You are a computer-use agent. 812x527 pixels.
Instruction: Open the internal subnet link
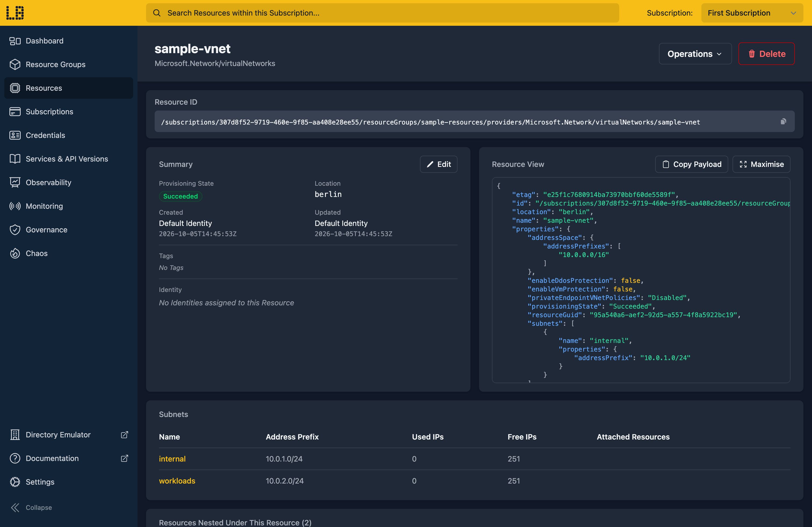172,459
